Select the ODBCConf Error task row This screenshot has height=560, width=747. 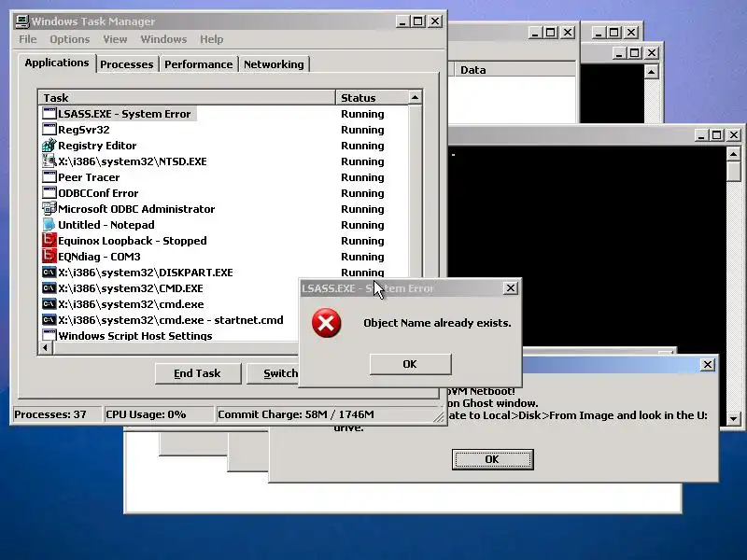coord(224,193)
